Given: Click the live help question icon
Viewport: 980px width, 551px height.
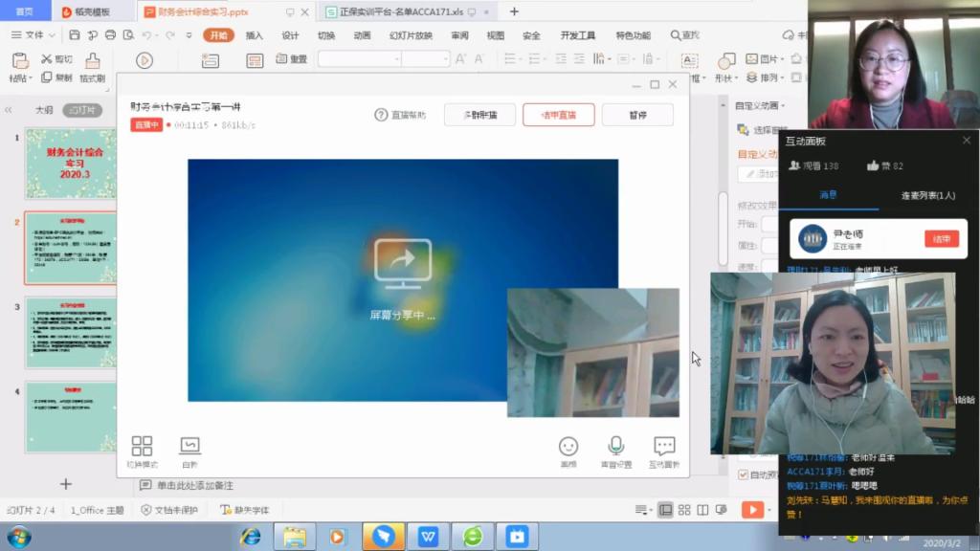Looking at the screenshot, I should coord(381,115).
